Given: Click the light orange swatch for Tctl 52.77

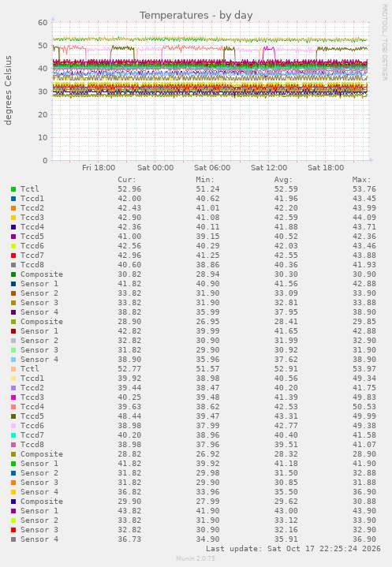Looking at the screenshot, I should pyautogui.click(x=13, y=369).
